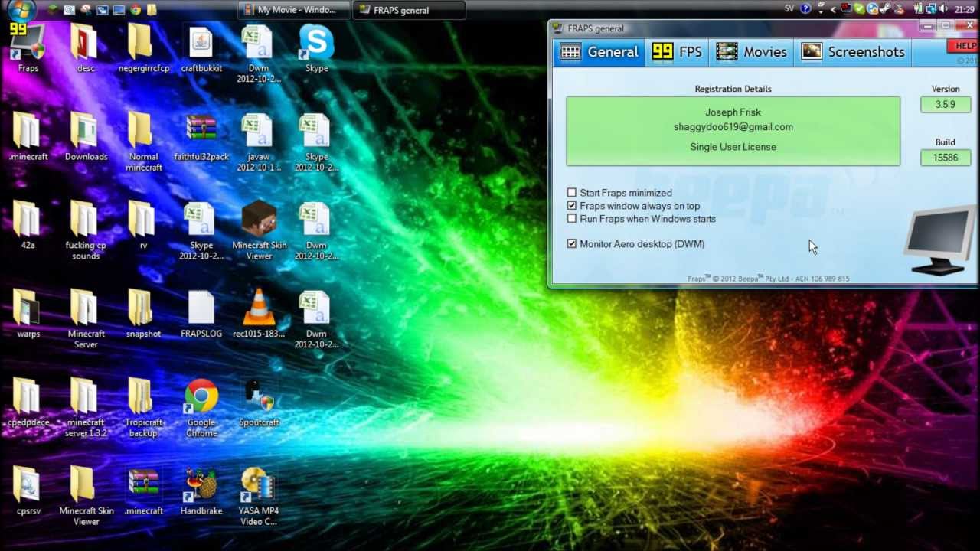This screenshot has width=980, height=551.
Task: Open the Normal minecraft folder
Action: click(144, 142)
